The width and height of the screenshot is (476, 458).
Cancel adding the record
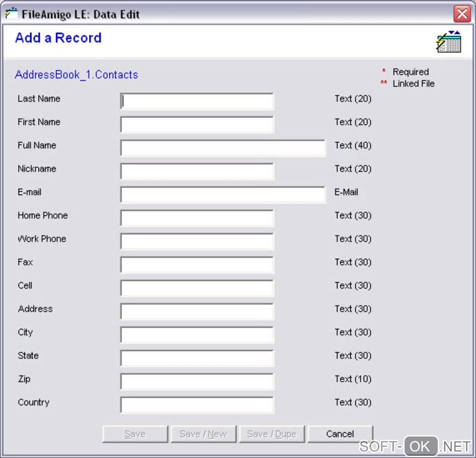click(340, 434)
